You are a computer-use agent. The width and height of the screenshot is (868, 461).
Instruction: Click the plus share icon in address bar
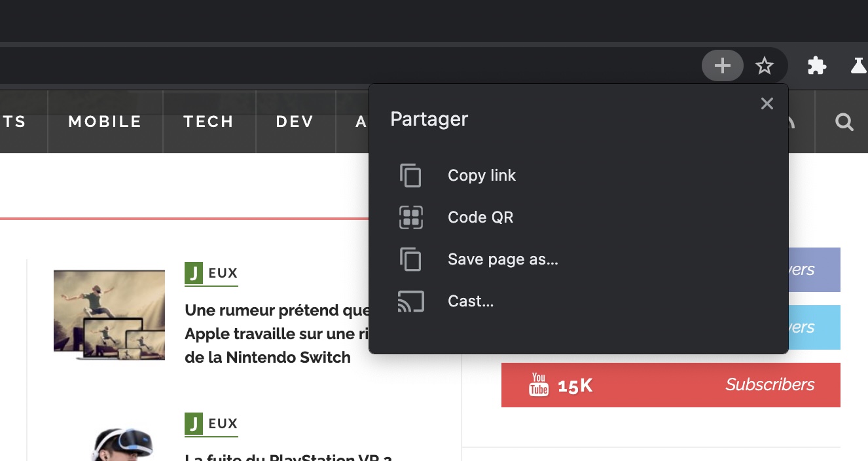722,65
